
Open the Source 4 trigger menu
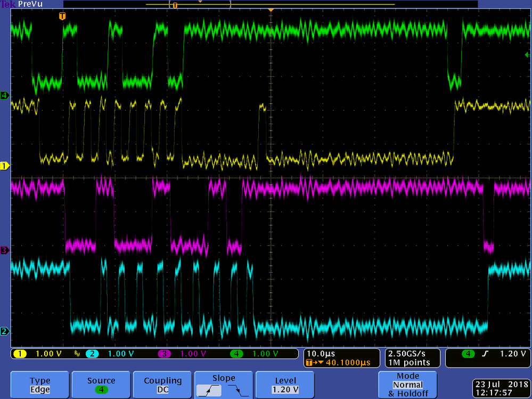pos(101,385)
